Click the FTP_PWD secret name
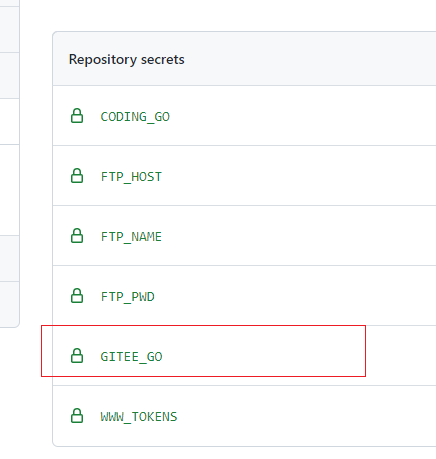Image resolution: width=436 pixels, height=459 pixels. click(127, 297)
